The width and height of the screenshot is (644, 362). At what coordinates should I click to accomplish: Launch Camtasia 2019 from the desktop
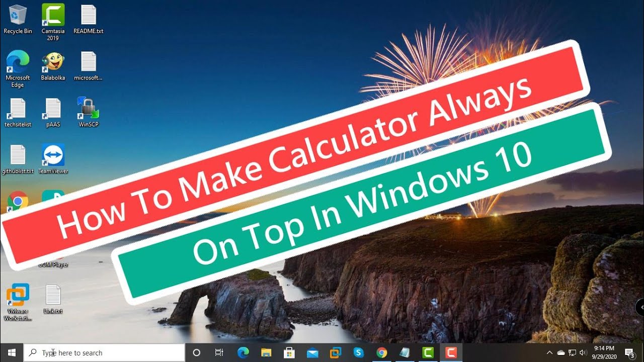[x=53, y=22]
